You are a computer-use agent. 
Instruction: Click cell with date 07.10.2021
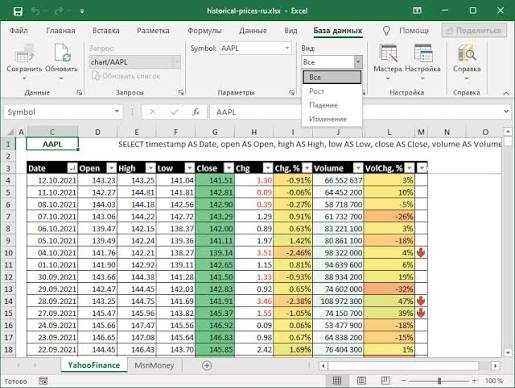click(x=52, y=217)
